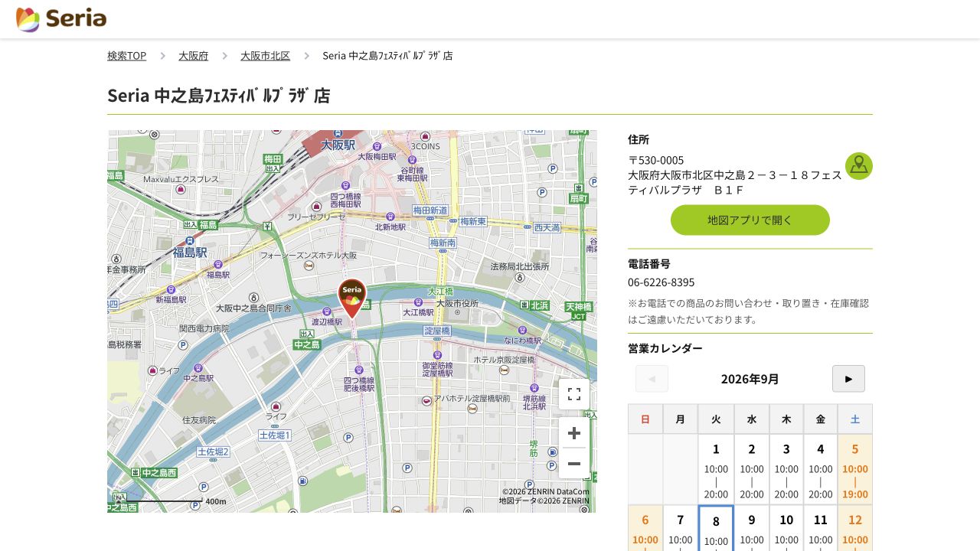
Task: Zoom in on the map with the plus button
Action: 574,432
